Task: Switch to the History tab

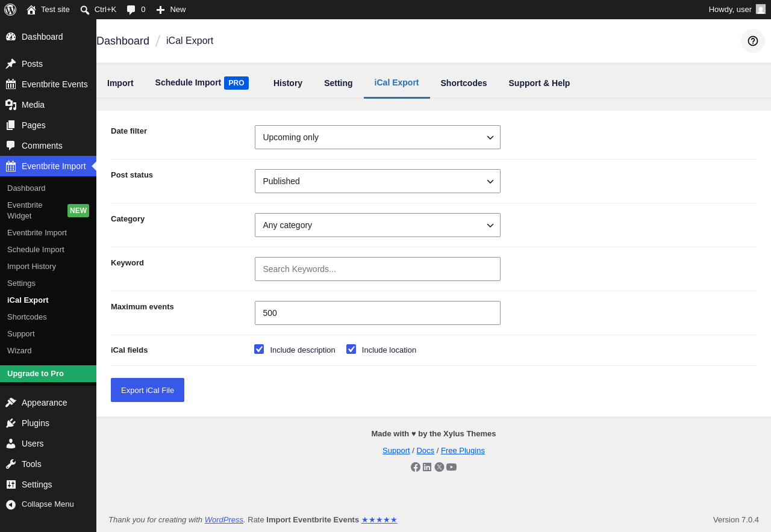Action: click(x=288, y=83)
